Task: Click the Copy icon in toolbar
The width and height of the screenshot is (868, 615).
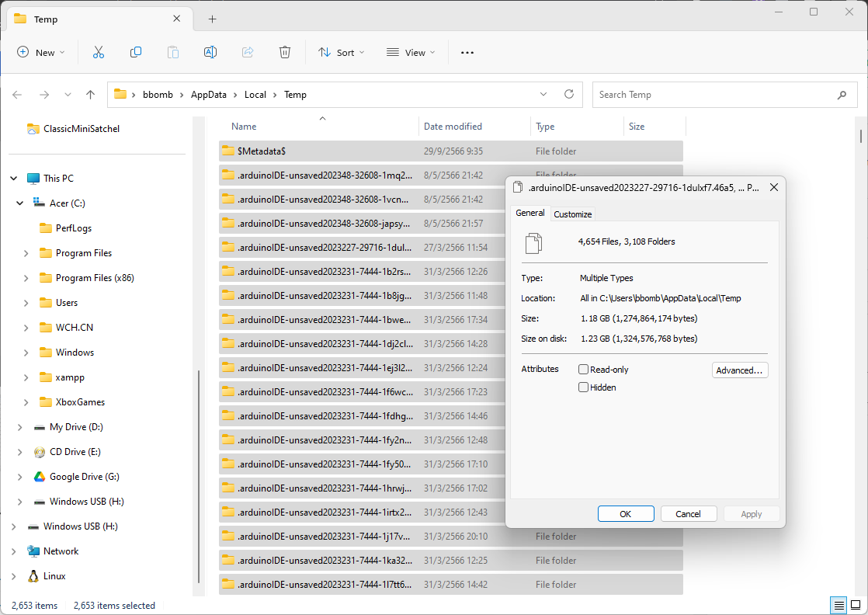Action: coord(136,52)
